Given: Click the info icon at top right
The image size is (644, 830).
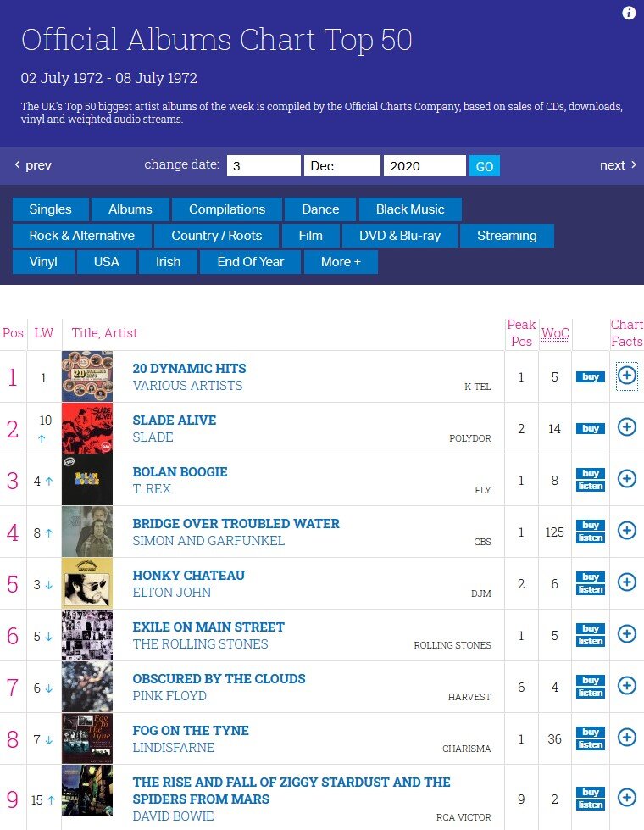Looking at the screenshot, I should (x=629, y=13).
